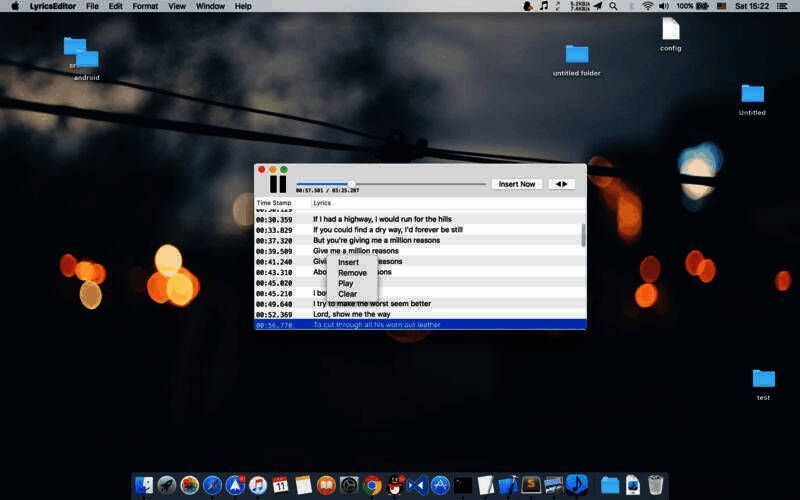Click the left-right arrows button
The width and height of the screenshot is (800, 500).
pyautogui.click(x=562, y=184)
